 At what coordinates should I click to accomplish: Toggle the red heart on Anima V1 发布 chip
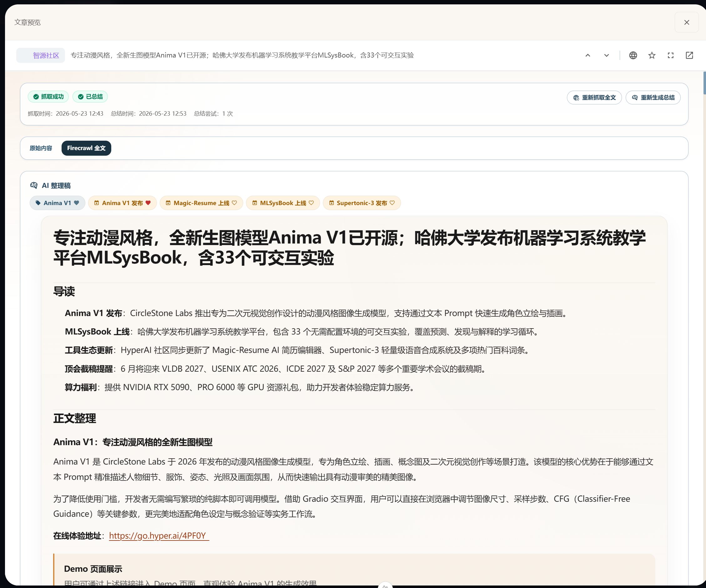pos(148,203)
